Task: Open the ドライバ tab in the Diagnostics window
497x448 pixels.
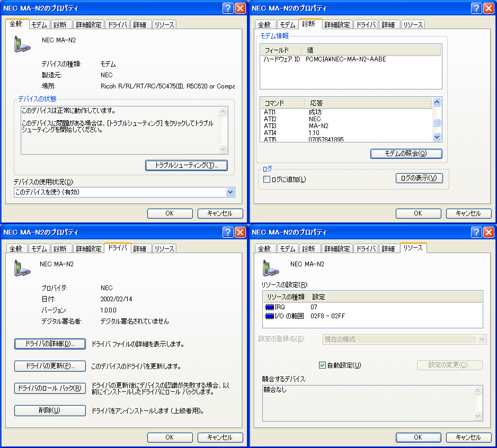Action: [x=366, y=25]
